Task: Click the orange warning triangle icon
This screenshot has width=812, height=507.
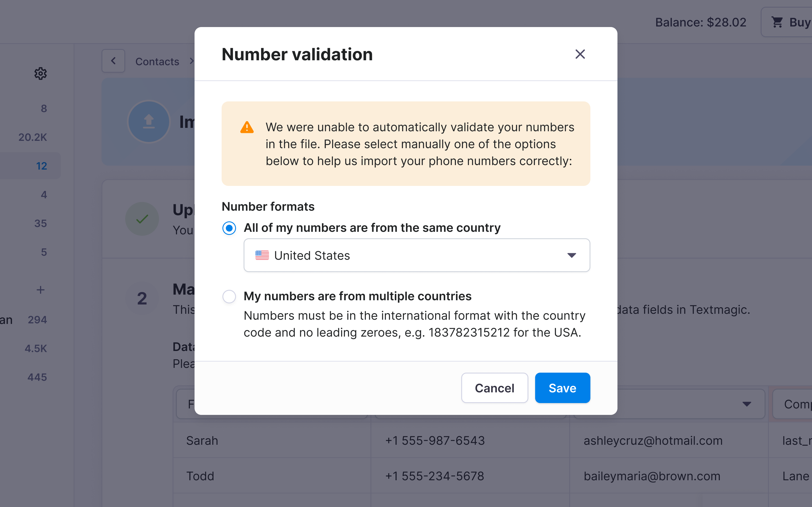Action: pyautogui.click(x=247, y=127)
